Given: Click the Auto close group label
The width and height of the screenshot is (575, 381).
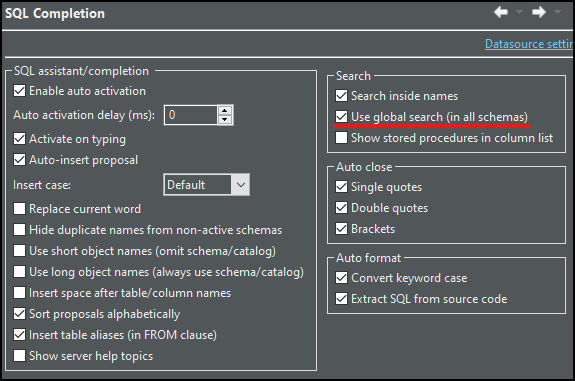Looking at the screenshot, I should pyautogui.click(x=364, y=167).
